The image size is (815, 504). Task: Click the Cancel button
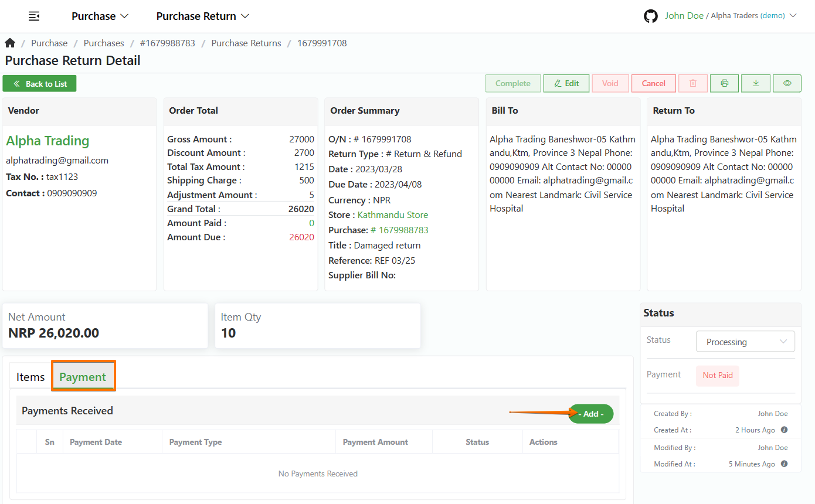click(654, 83)
